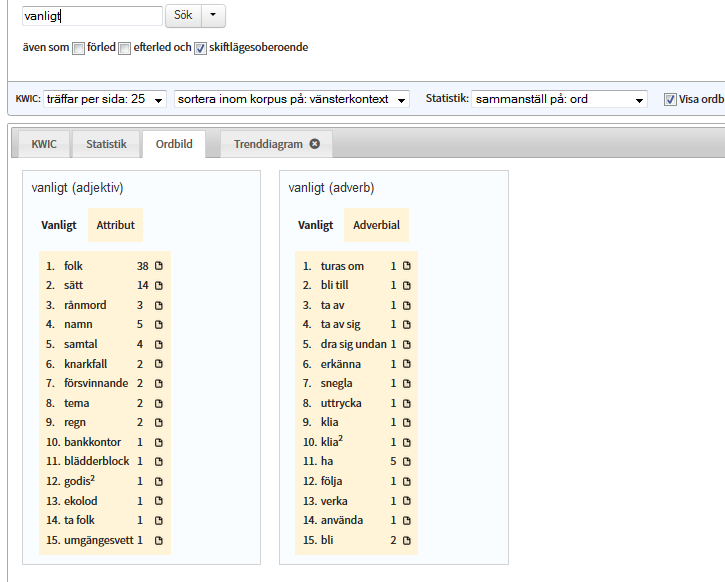This screenshot has width=725, height=582.
Task: Toggle the Visa ordbild checkbox
Action: [670, 99]
